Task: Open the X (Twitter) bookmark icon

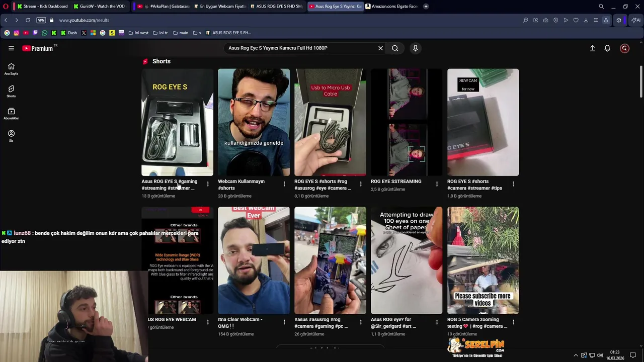Action: pyautogui.click(x=84, y=33)
